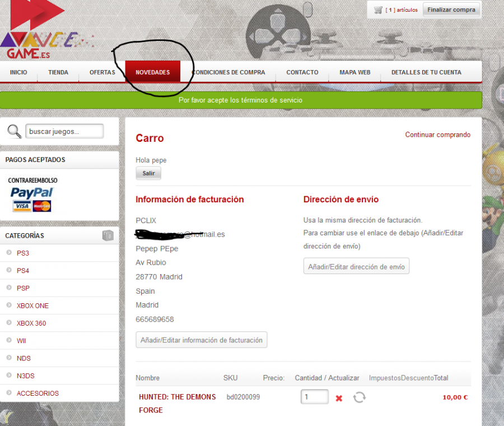Open the CONTACTO menu item

click(x=302, y=72)
